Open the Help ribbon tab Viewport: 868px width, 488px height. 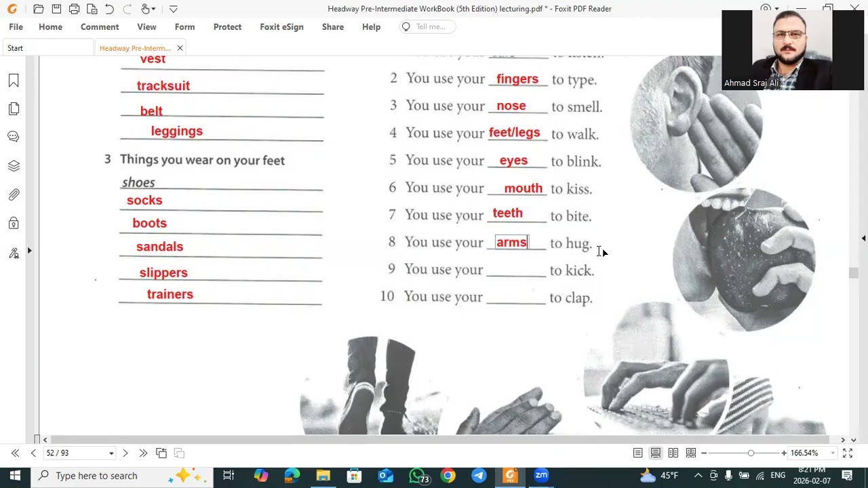pyautogui.click(x=371, y=27)
